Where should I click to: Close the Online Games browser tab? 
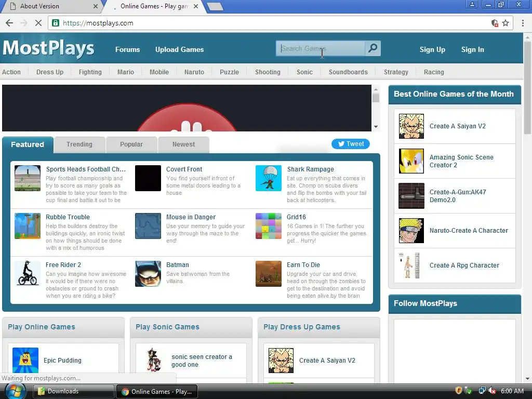(196, 6)
